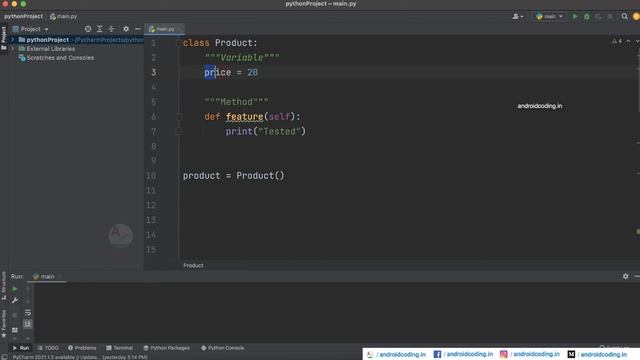This screenshot has height=360, width=640.
Task: Click the Stop icon in top toolbar
Action: click(610, 17)
